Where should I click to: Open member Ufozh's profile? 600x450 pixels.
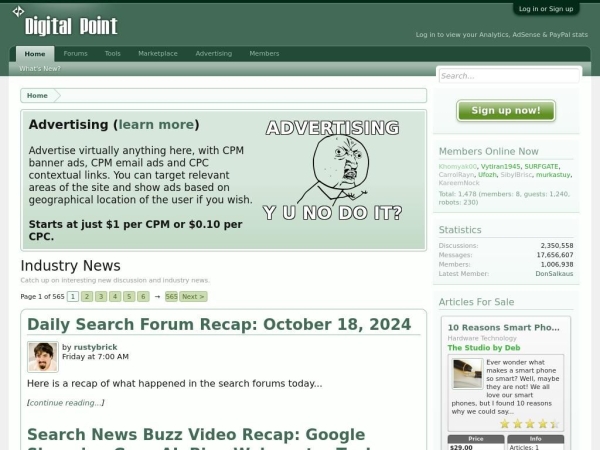pyautogui.click(x=487, y=175)
